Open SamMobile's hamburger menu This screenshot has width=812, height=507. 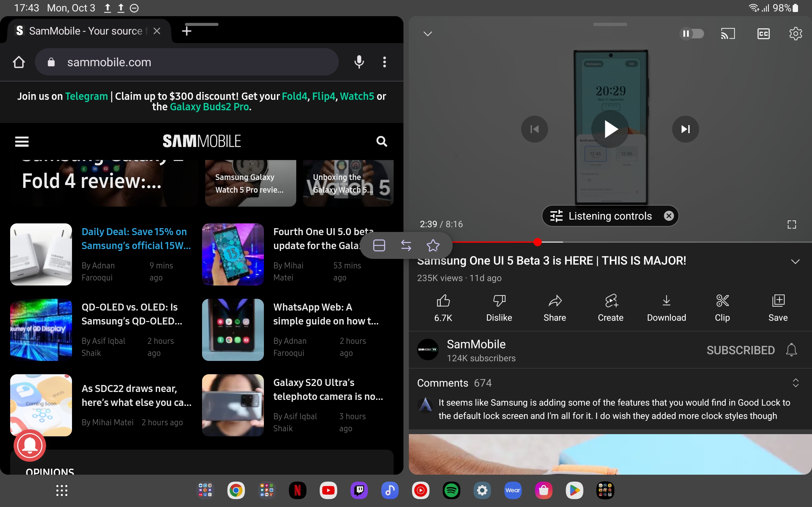22,142
